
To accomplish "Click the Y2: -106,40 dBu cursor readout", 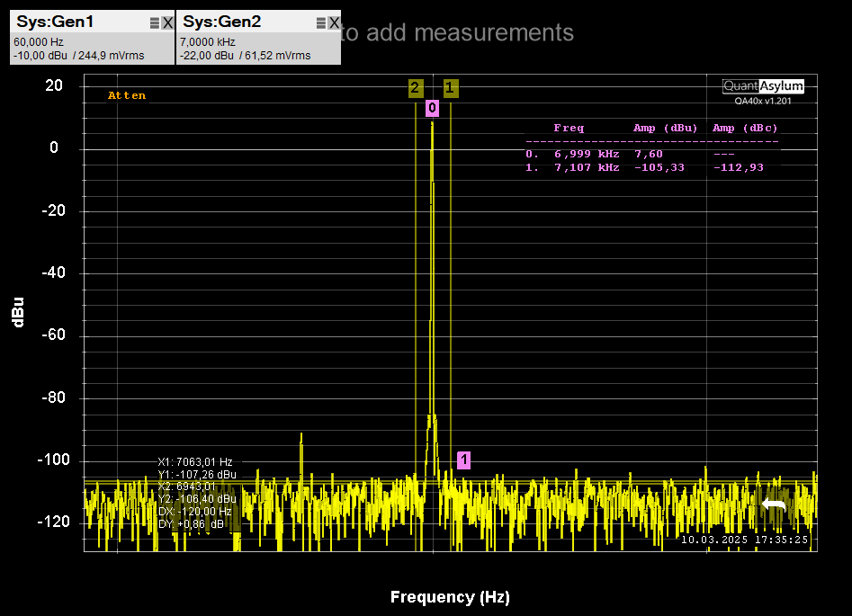I will 197,499.
